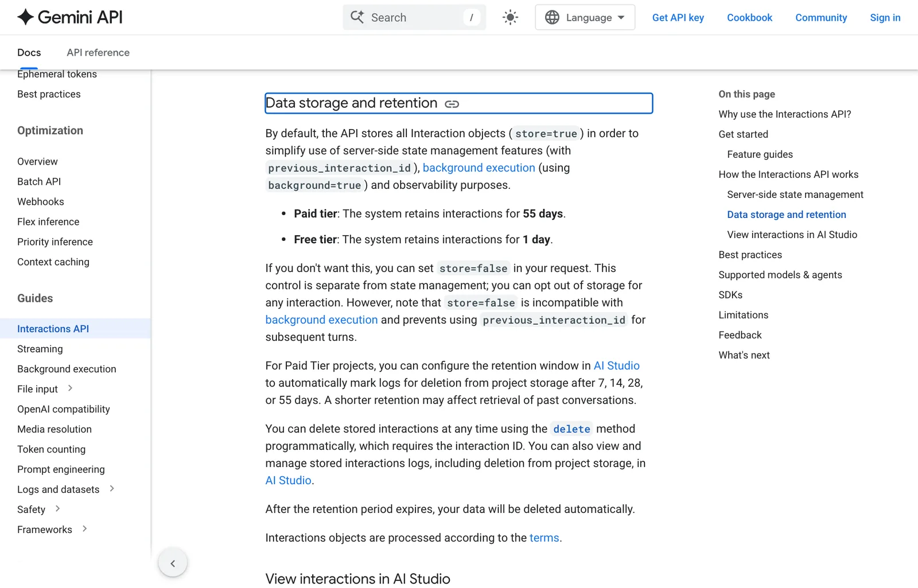Open Logs and datasets guide
Viewport: 918px width, 588px height.
click(x=58, y=489)
